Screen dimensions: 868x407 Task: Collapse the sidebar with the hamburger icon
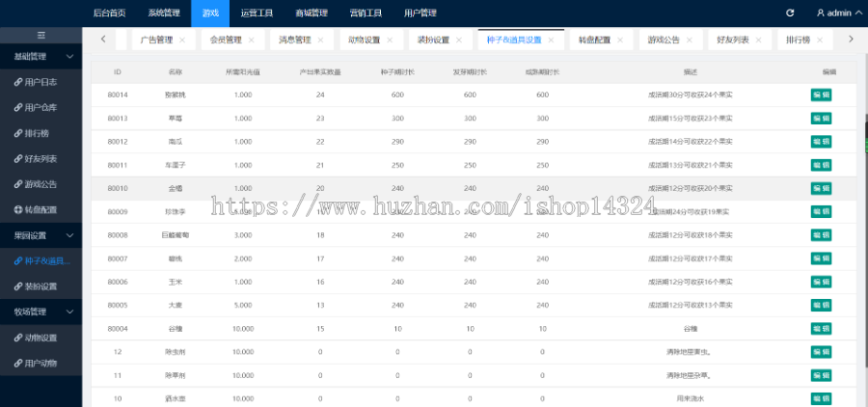41,36
